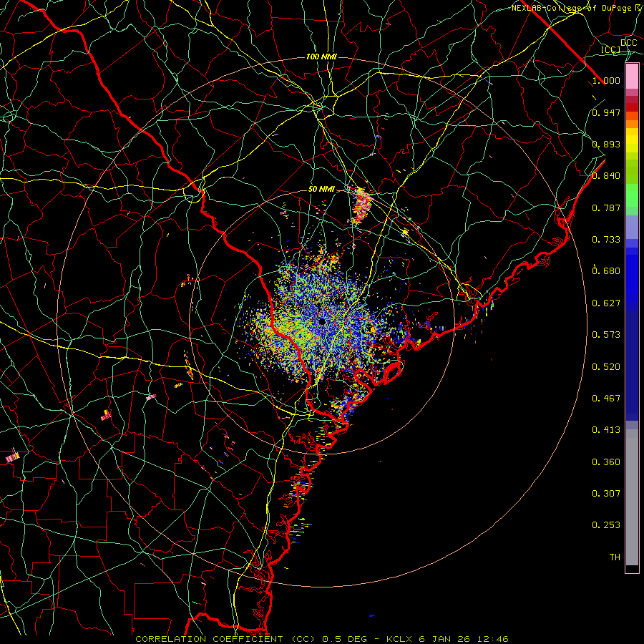644x644 pixels.
Task: Select the 0.627 scale value
Action: point(606,303)
